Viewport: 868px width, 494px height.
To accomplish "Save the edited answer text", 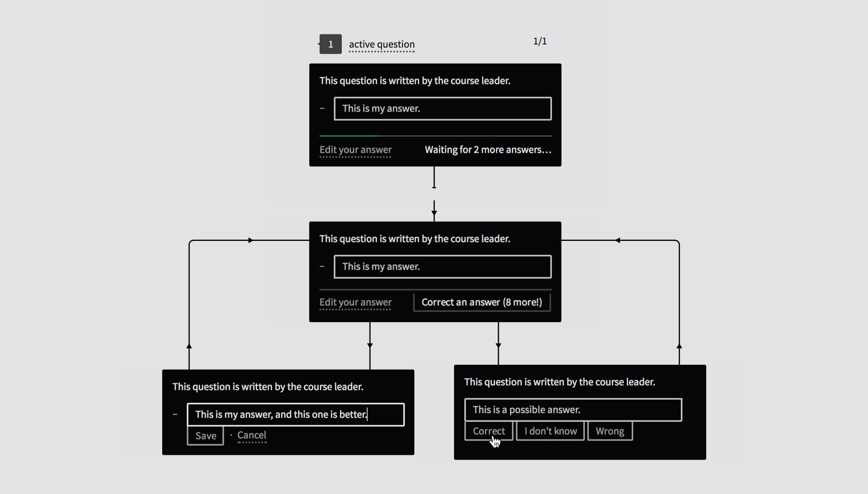I will (x=205, y=435).
